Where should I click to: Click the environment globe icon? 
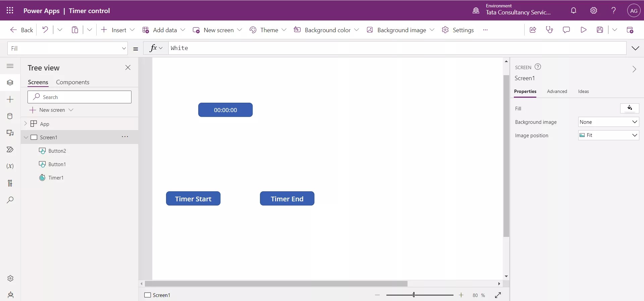pyautogui.click(x=476, y=10)
